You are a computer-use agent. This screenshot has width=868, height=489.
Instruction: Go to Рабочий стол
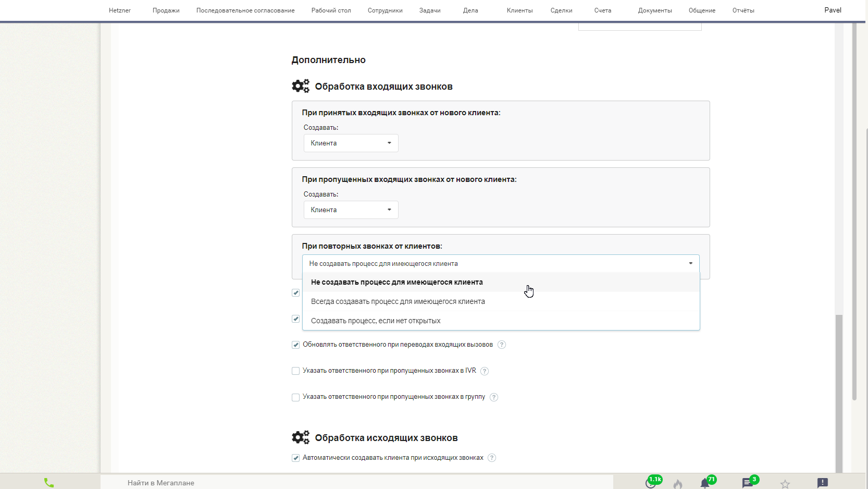click(331, 10)
